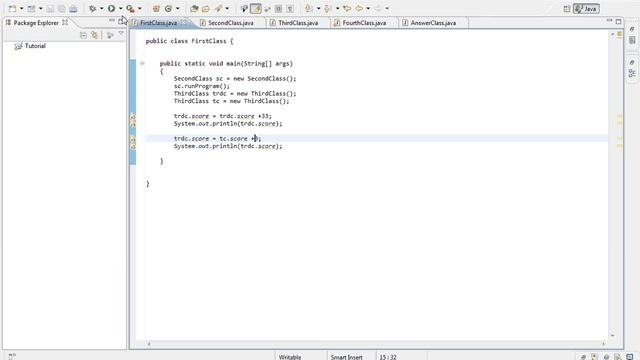Toggle Mark Occurrences highlighted button

(256, 8)
